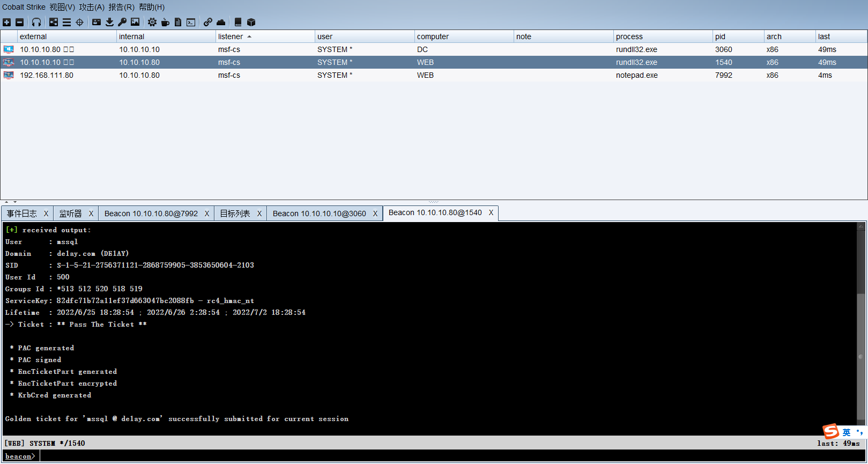
Task: Click the beacon icon of row 10.10.10.10 WEB
Action: (x=9, y=62)
